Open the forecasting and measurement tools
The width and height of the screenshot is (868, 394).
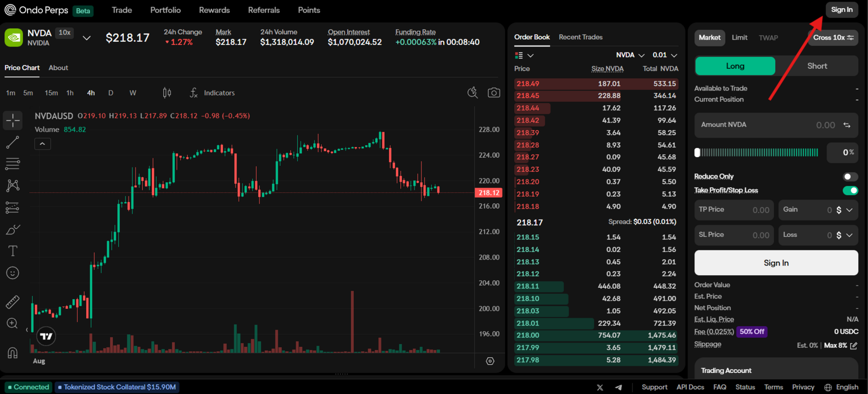tap(12, 208)
